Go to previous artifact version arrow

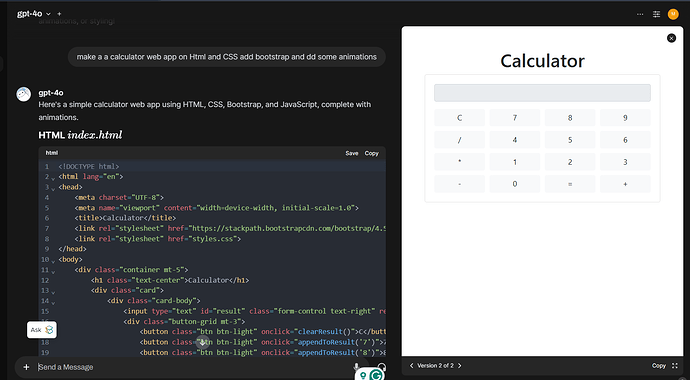(x=411, y=365)
